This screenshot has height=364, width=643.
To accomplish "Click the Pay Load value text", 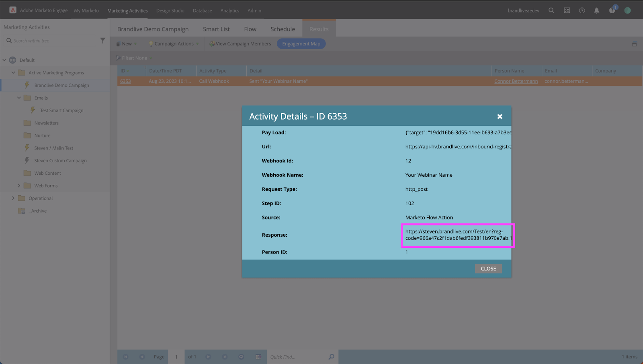I will (x=458, y=133).
